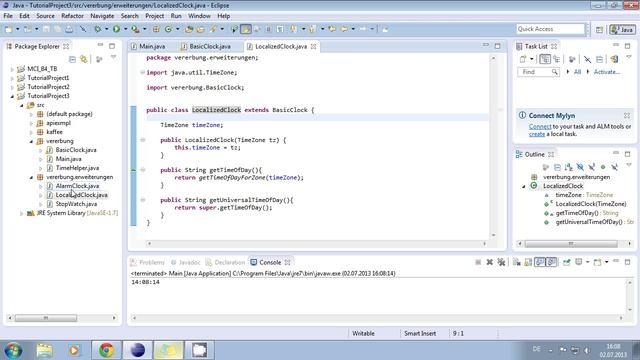
Task: Toggle Hide Static members in Outline
Action: coord(591,167)
